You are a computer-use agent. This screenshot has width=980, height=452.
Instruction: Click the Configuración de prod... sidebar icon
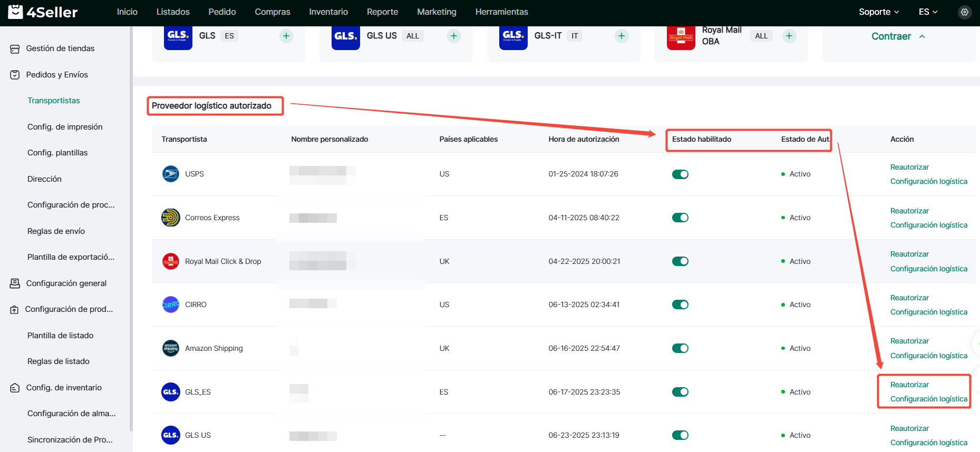point(15,309)
